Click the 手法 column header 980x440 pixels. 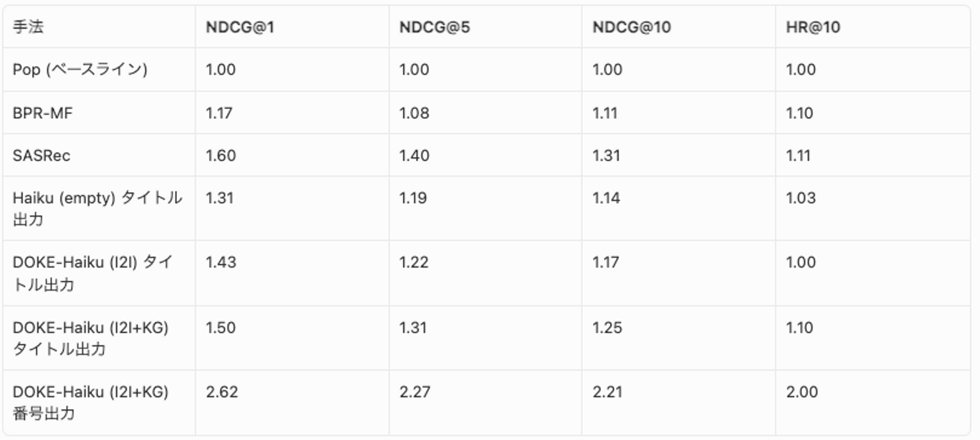pyautogui.click(x=29, y=27)
